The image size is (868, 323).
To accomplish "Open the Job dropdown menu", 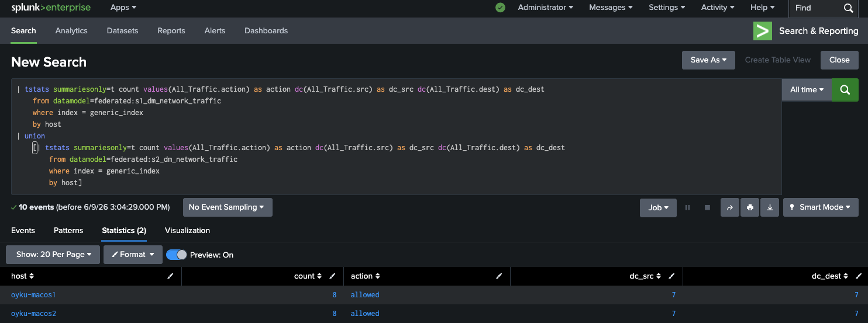I will (658, 207).
